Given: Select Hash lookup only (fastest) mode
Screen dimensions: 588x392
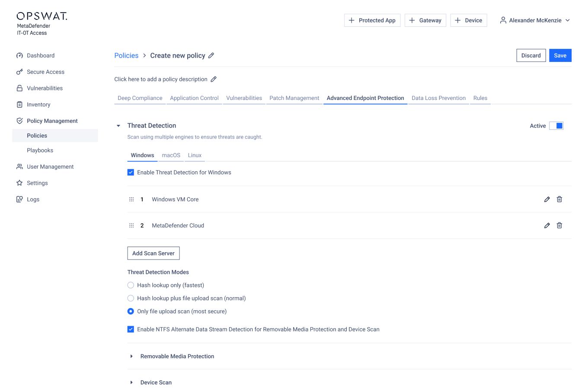Looking at the screenshot, I should tap(131, 285).
